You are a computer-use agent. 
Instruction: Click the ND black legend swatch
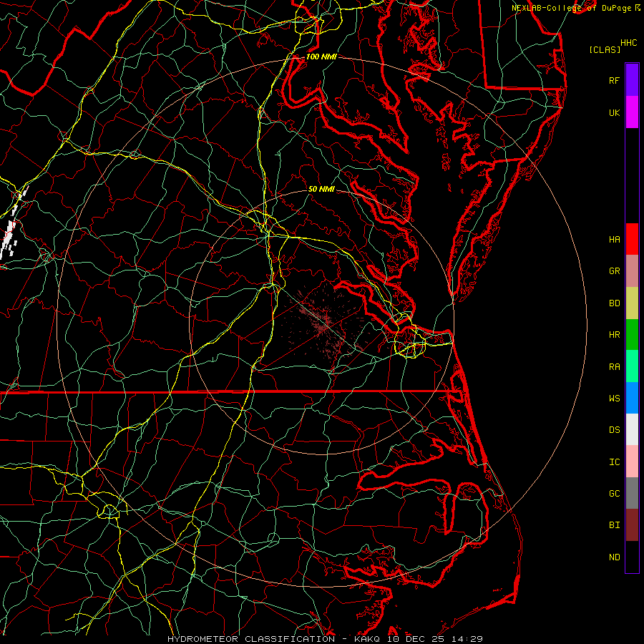coord(632,557)
